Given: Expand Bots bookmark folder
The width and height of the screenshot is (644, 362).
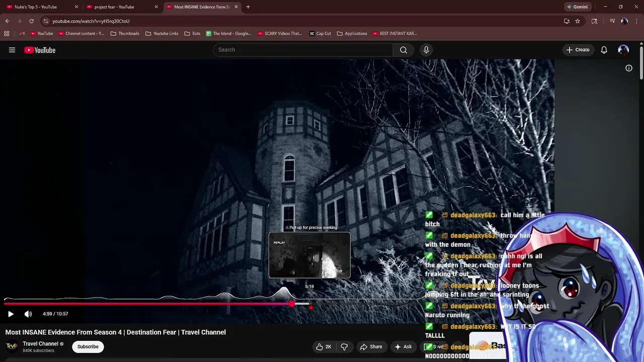Looking at the screenshot, I should coord(192,34).
